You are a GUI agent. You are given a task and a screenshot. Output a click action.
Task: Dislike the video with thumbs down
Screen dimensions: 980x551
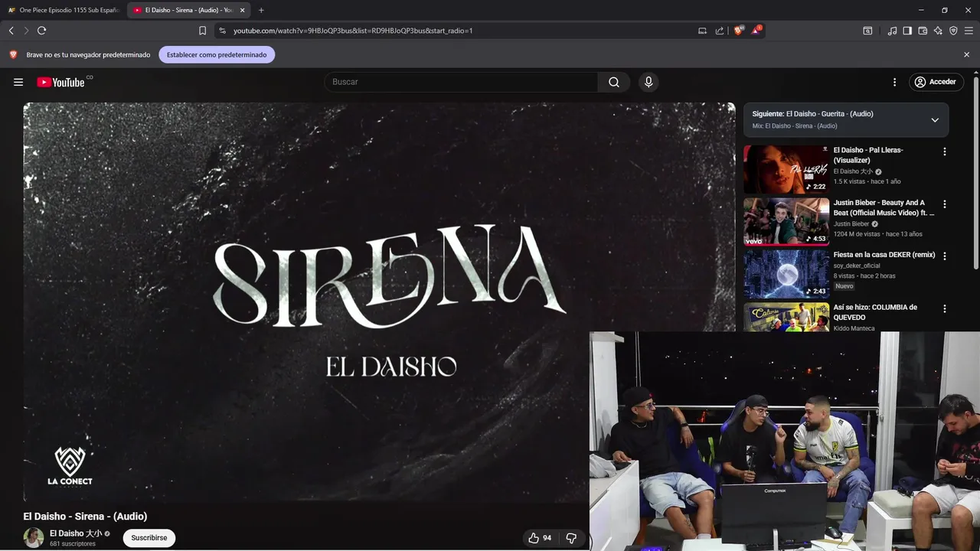[571, 538]
